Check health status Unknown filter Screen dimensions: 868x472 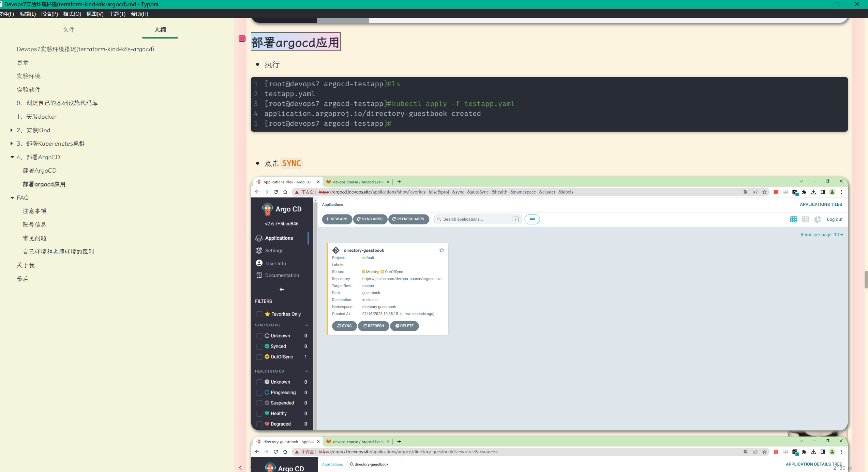point(259,382)
